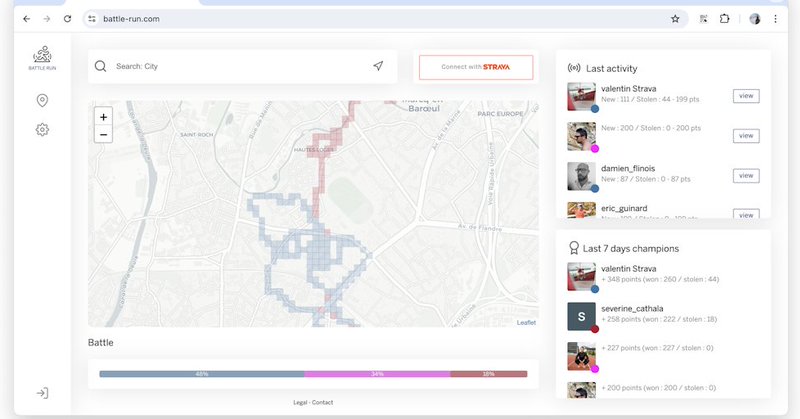
Task: Click the champions medal icon
Action: coord(574,248)
